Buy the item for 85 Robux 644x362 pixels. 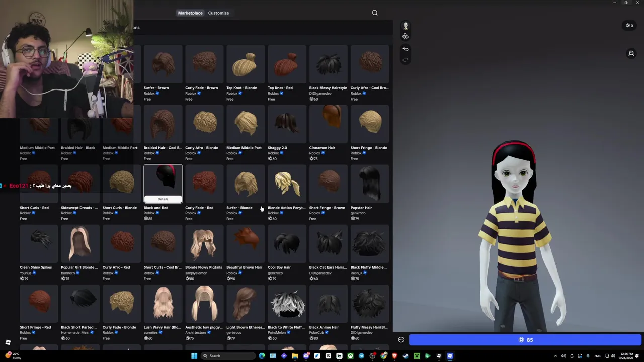point(525,340)
